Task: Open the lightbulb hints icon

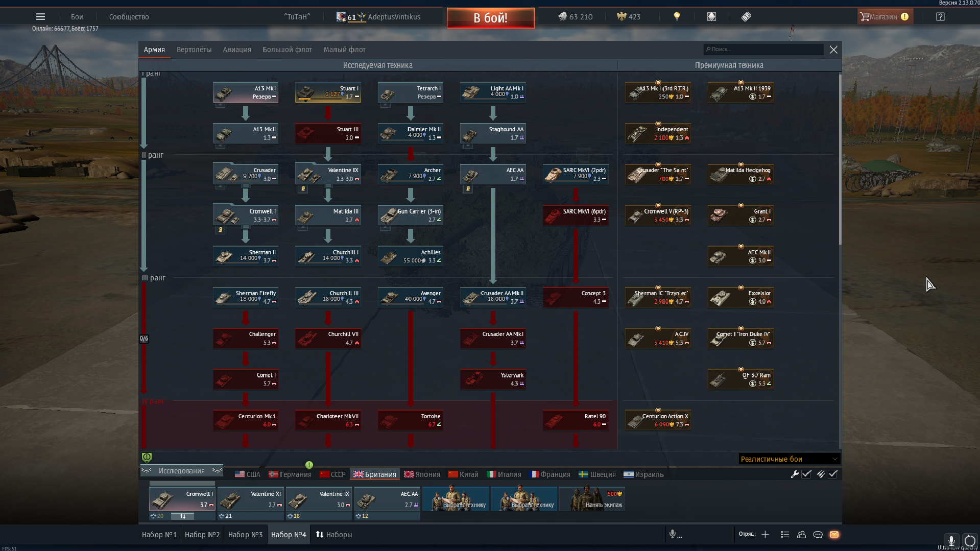Action: (x=677, y=17)
